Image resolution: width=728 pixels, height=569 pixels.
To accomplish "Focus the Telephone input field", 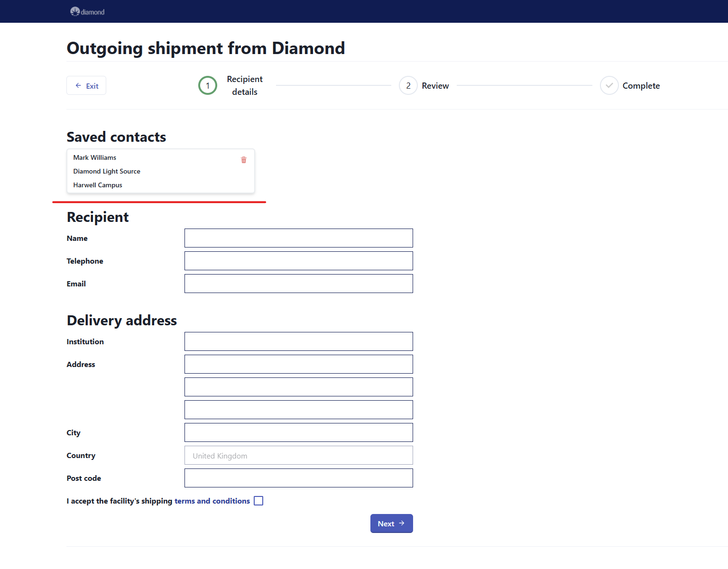I will (x=299, y=261).
